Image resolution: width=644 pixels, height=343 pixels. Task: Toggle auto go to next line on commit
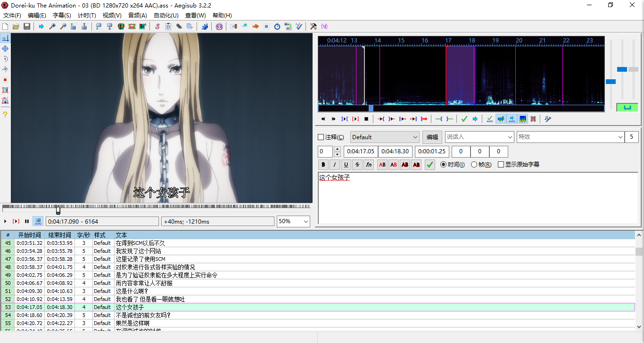coord(501,119)
